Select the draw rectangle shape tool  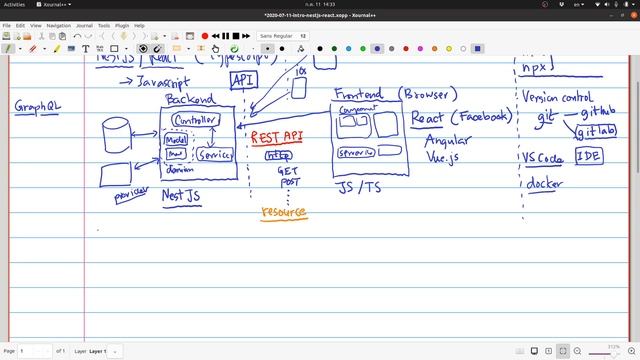pyautogui.click(x=114, y=49)
